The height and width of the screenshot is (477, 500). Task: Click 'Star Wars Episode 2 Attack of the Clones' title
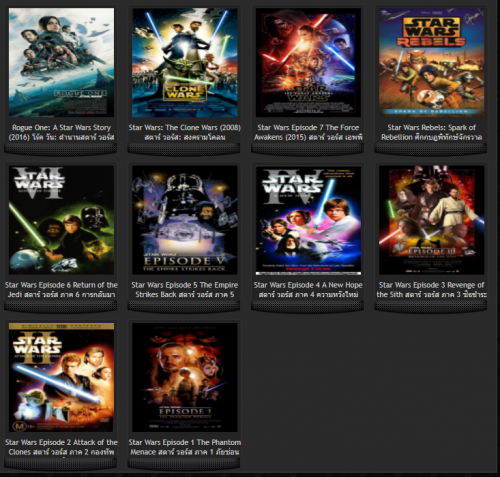coord(61,447)
